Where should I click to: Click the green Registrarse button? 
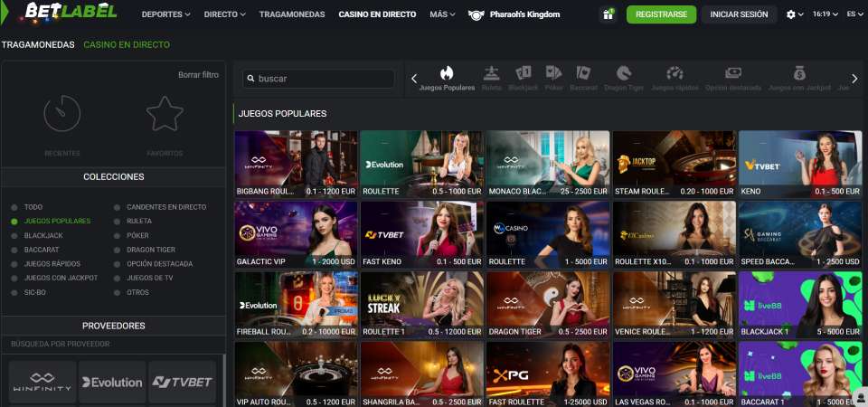[662, 14]
